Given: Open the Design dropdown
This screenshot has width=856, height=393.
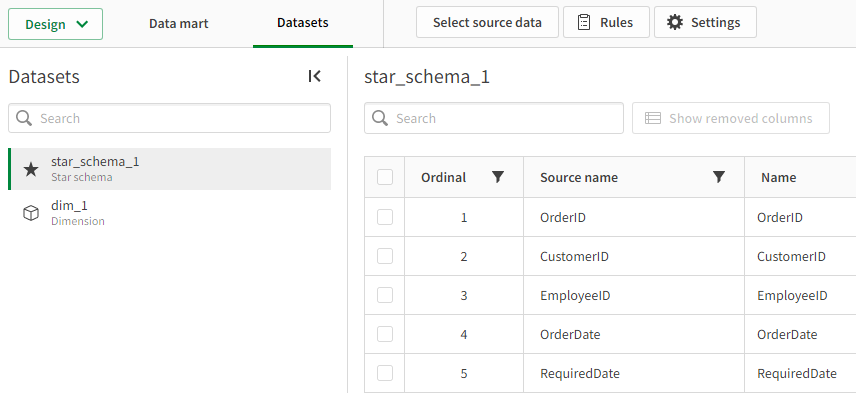Looking at the screenshot, I should (55, 24).
